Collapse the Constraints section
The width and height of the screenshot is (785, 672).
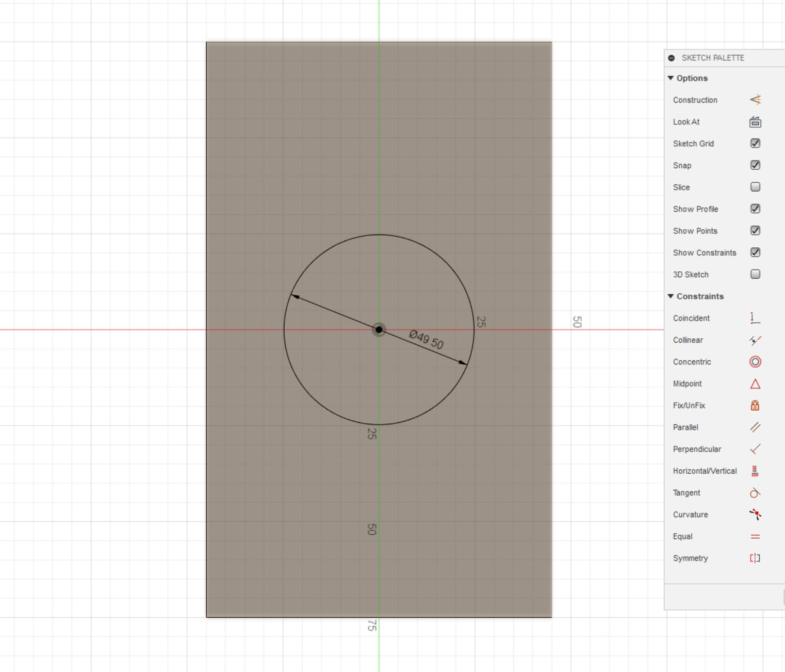click(671, 296)
